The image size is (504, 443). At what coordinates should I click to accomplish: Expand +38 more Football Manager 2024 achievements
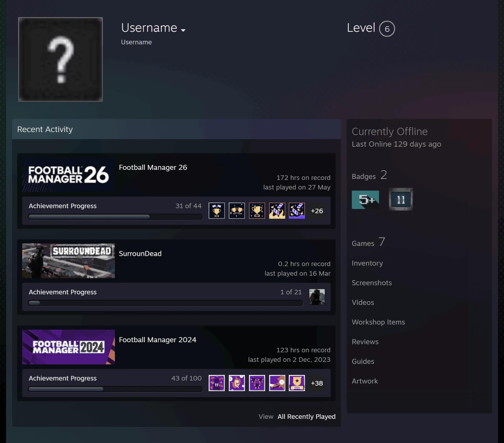pyautogui.click(x=317, y=383)
